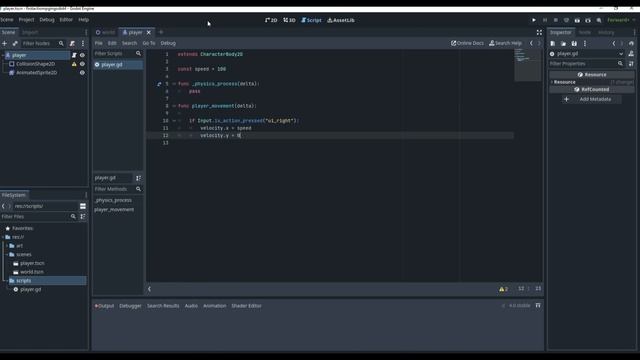Create a new resource in Inspector
The image size is (640, 360).
(x=553, y=43)
